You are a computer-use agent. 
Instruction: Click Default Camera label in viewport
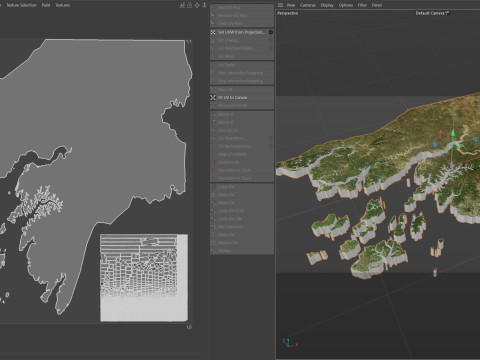click(x=430, y=13)
